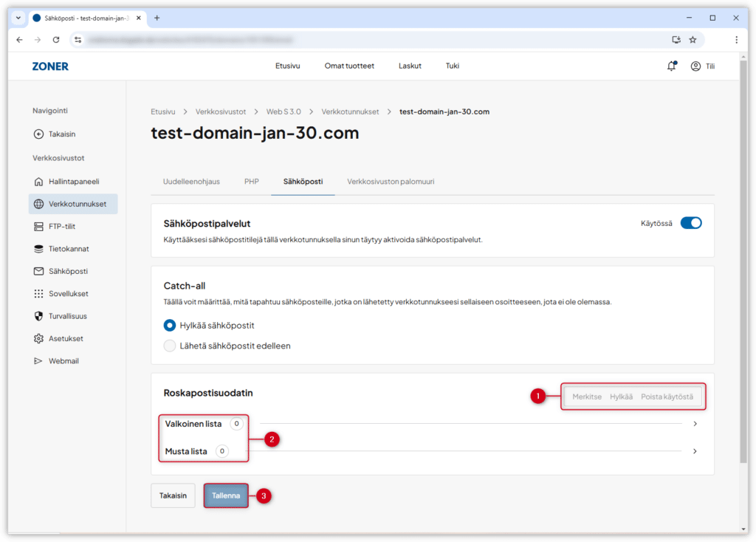756x542 pixels.
Task: Select Merkitse spam filter option
Action: [587, 397]
